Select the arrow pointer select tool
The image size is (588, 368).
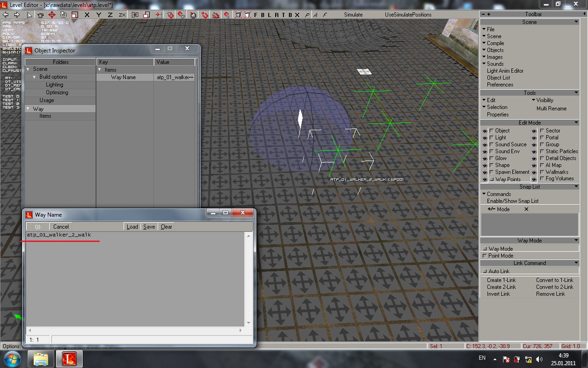click(x=29, y=15)
